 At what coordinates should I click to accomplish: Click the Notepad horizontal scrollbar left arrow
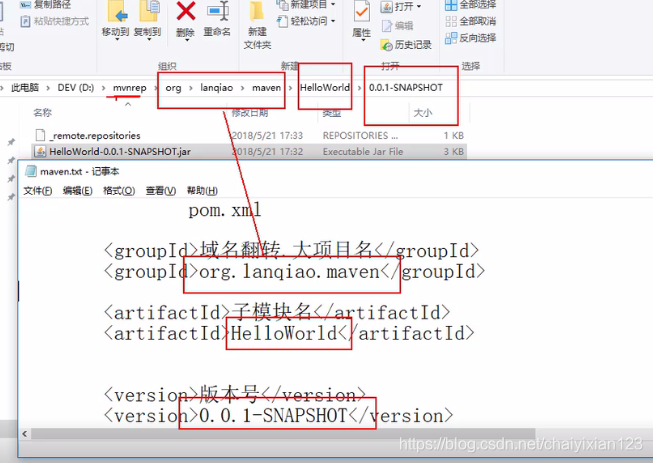coord(25,434)
